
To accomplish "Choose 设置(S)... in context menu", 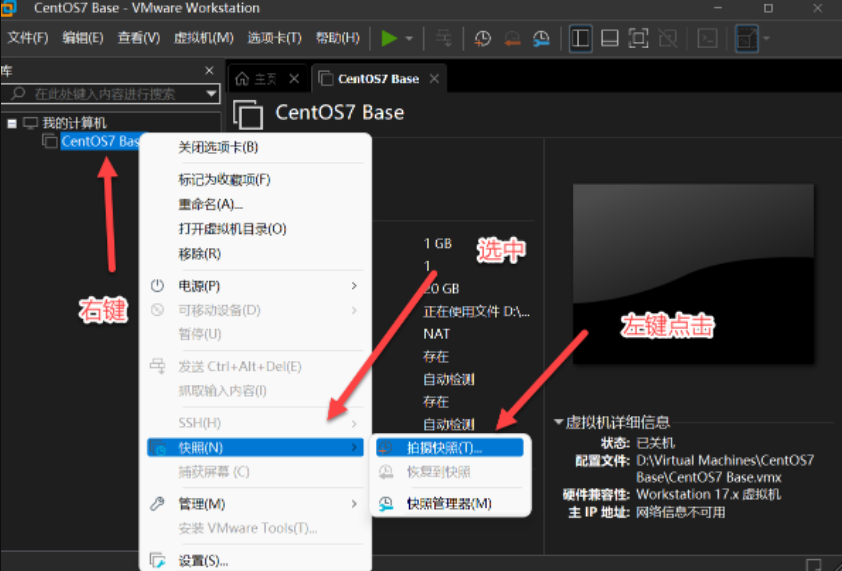I will pyautogui.click(x=256, y=560).
